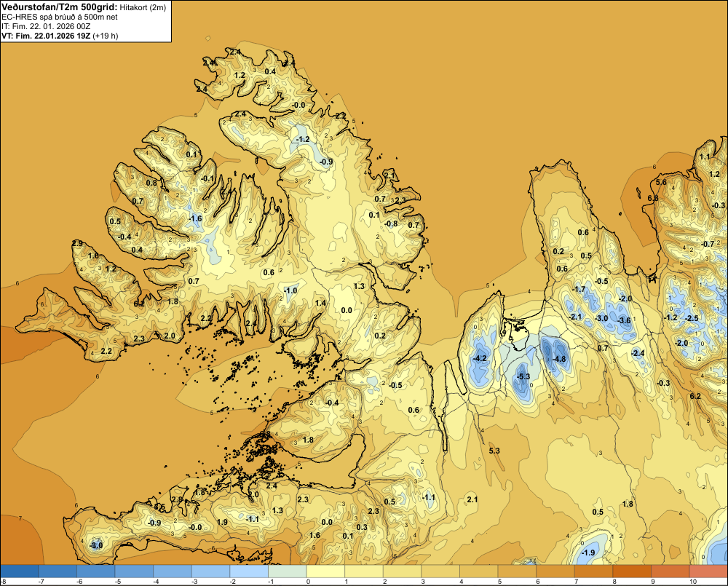This screenshot has height=586, width=728.
Task: Click the (+19 h) forecast offset text
Action: pos(106,36)
